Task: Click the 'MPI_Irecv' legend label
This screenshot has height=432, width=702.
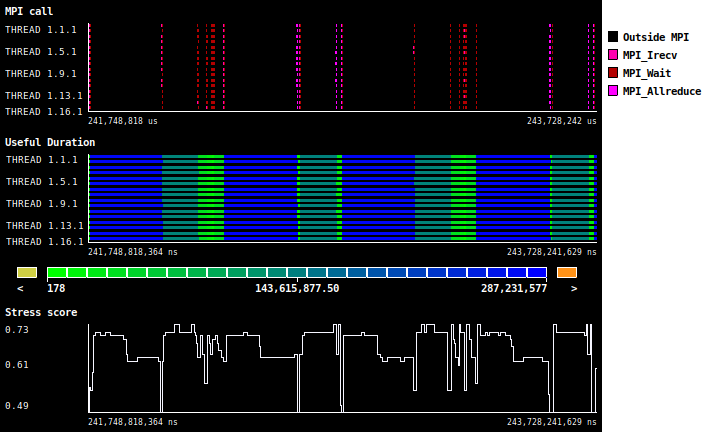Action: click(650, 55)
